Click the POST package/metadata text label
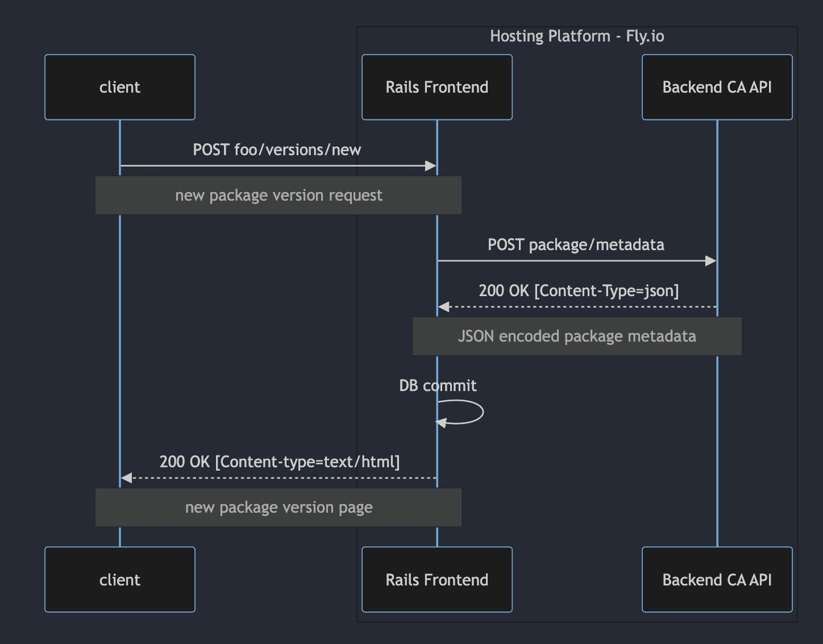The width and height of the screenshot is (823, 644). 576,244
